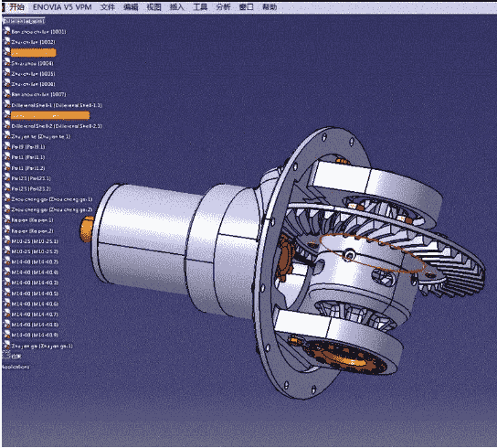Image resolution: width=497 pixels, height=448 pixels.
Task: Select the Part23 (Part23.2) entry
Action: pyautogui.click(x=31, y=188)
